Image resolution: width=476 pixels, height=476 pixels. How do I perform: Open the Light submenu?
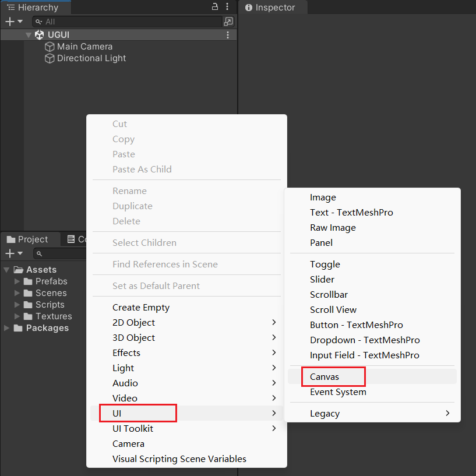click(x=186, y=368)
